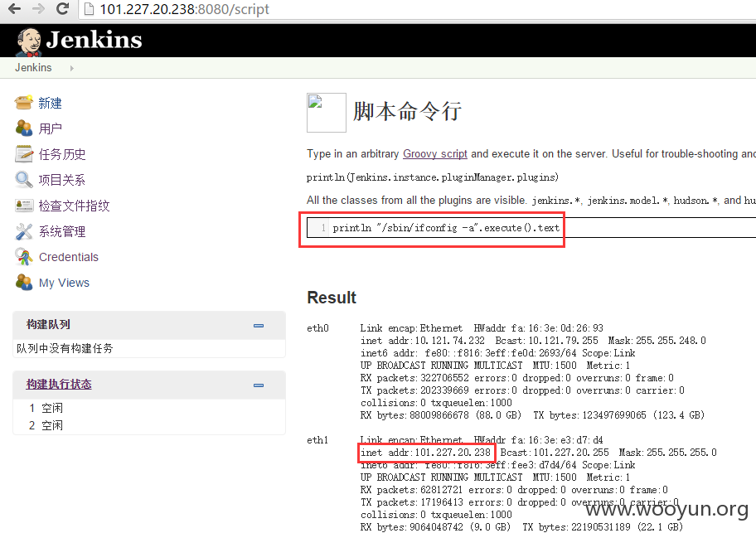
Task: Click Mask:255.255.248.0 text
Action: pos(657,341)
